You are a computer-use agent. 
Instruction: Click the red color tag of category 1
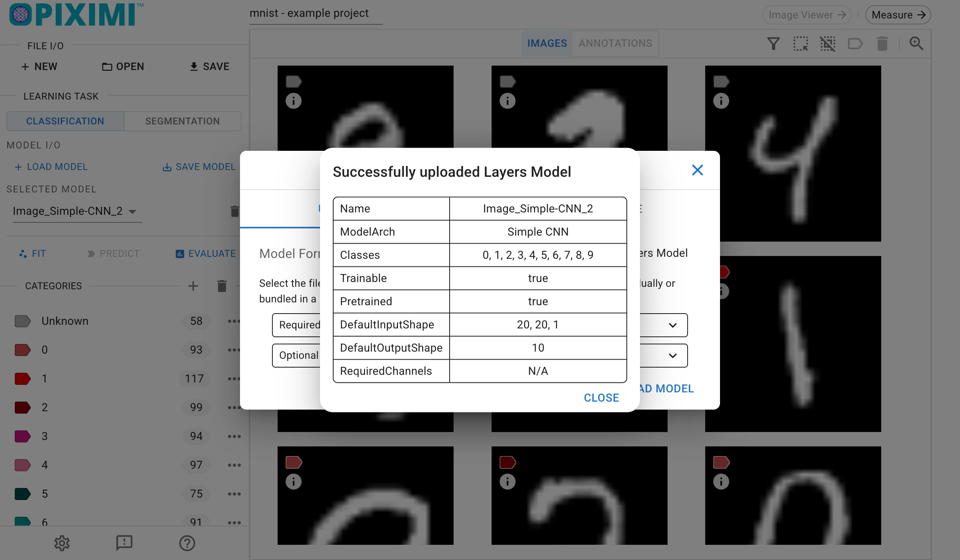(23, 378)
